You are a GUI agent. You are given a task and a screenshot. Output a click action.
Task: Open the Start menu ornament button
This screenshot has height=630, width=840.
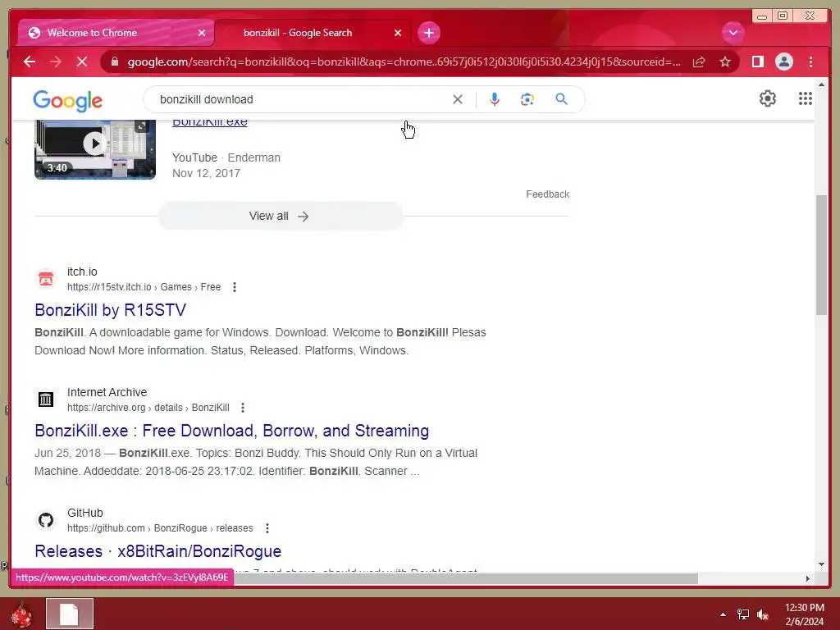click(x=21, y=615)
